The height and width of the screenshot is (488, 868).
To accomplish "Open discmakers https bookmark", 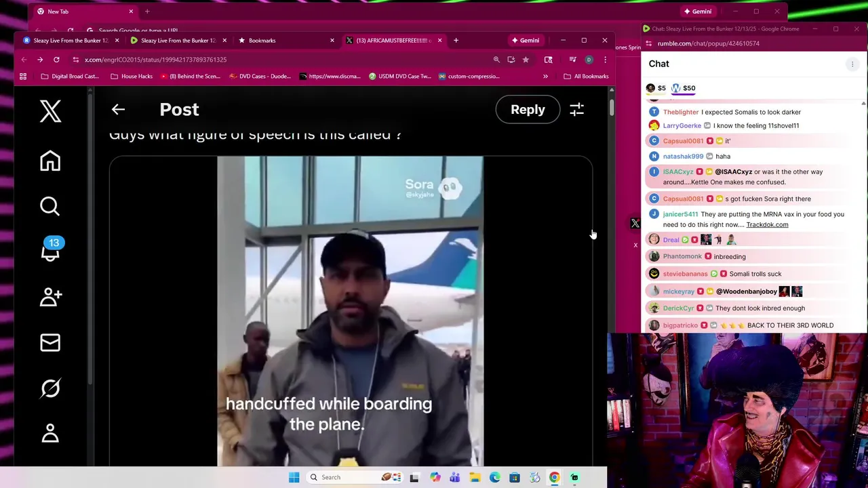I will (330, 77).
